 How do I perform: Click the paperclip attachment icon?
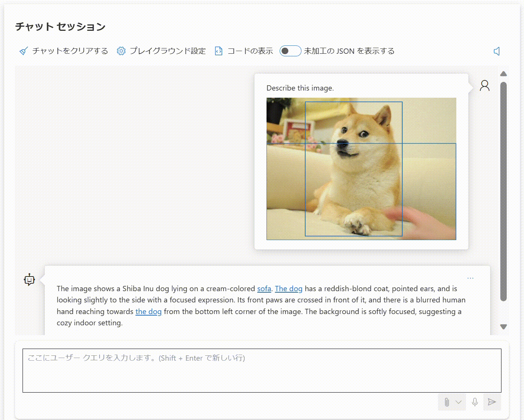point(447,402)
